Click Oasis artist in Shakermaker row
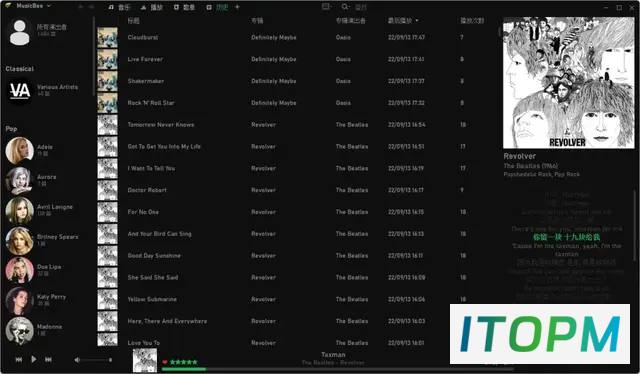The height and width of the screenshot is (374, 640). (343, 81)
